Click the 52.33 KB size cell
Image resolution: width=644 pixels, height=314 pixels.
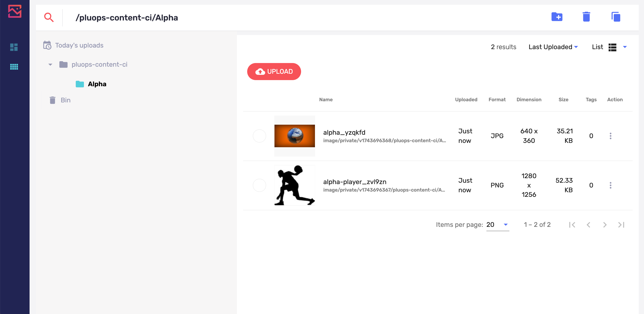point(564,185)
